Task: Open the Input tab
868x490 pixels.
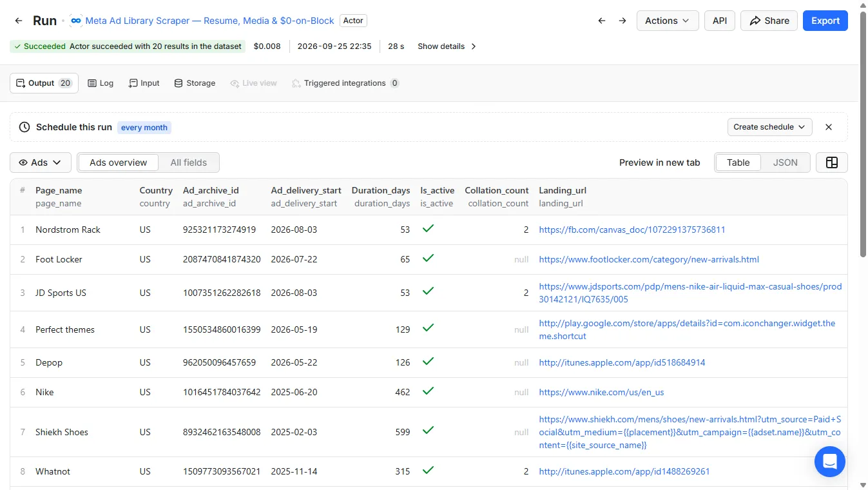Action: (144, 83)
